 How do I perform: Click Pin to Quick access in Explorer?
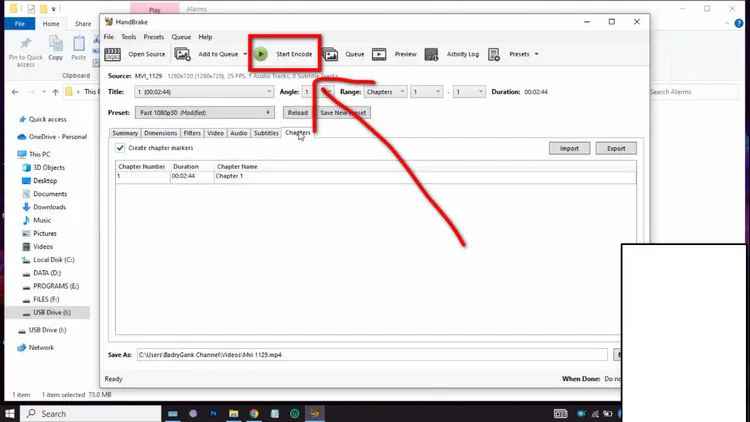coord(26,52)
